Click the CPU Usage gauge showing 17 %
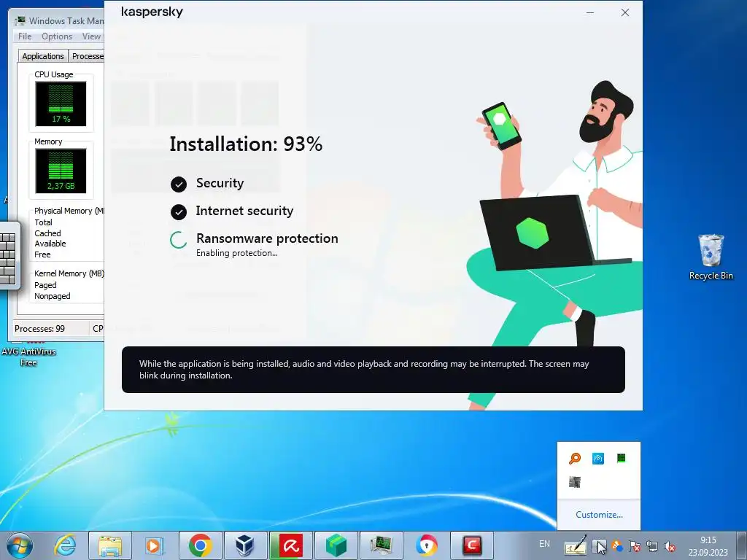This screenshot has height=560, width=747. [x=61, y=104]
